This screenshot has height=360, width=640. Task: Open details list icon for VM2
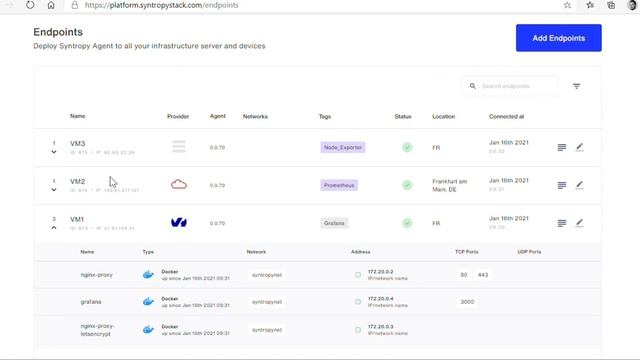point(562,185)
